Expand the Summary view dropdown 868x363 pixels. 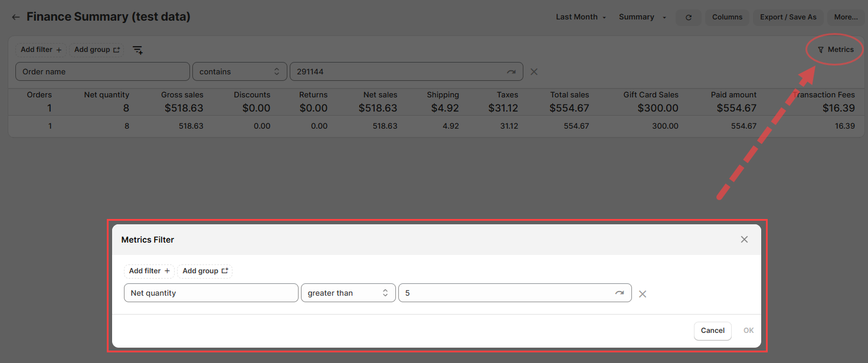(642, 17)
